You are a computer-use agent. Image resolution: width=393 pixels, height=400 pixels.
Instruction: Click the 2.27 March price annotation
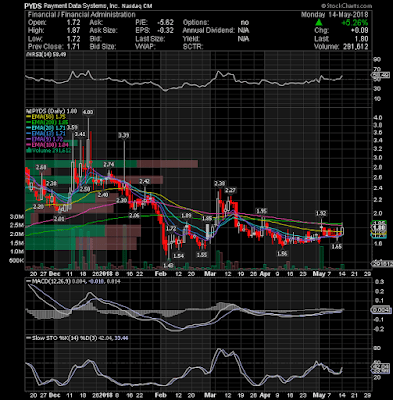point(231,190)
